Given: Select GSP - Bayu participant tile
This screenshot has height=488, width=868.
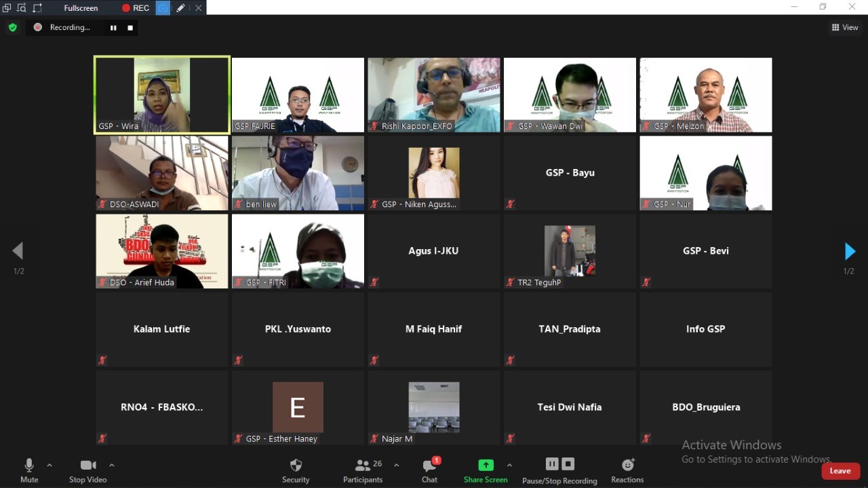Looking at the screenshot, I should tap(570, 173).
